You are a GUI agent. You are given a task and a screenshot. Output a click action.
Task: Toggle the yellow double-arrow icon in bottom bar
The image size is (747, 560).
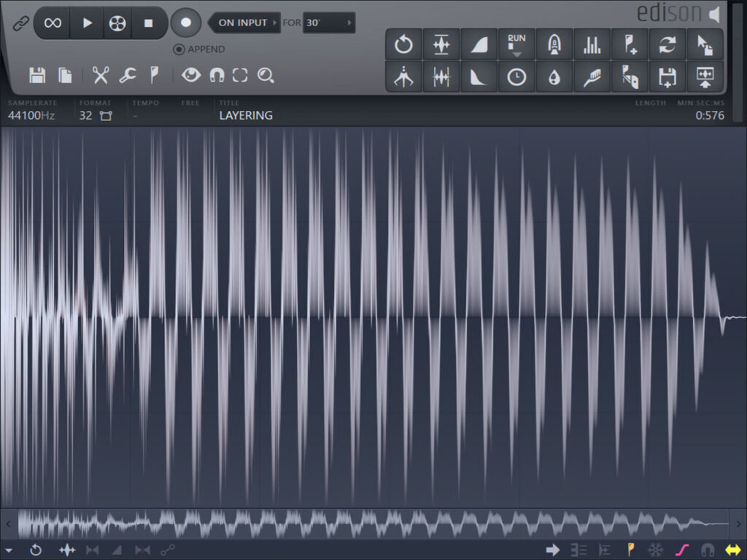(x=732, y=551)
